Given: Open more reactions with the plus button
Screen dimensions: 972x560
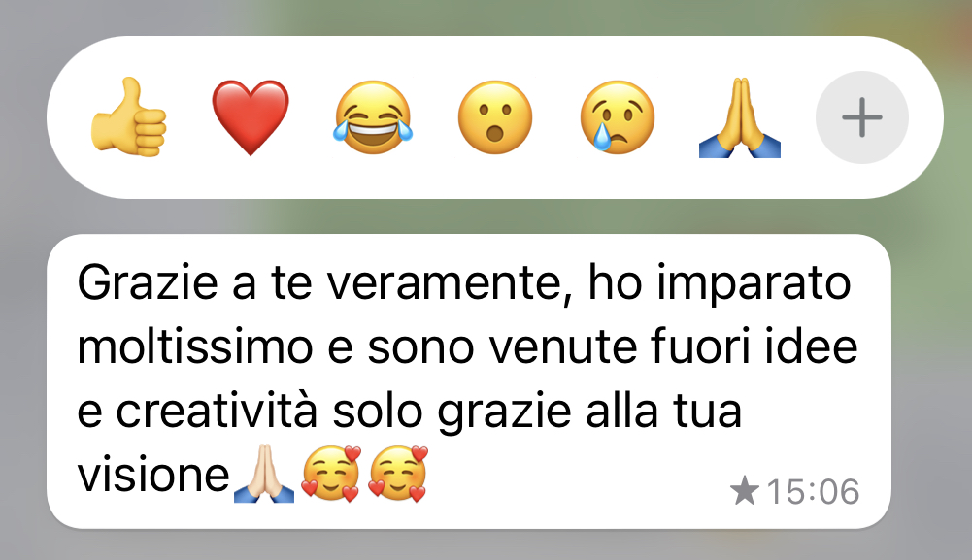Looking at the screenshot, I should tap(861, 117).
